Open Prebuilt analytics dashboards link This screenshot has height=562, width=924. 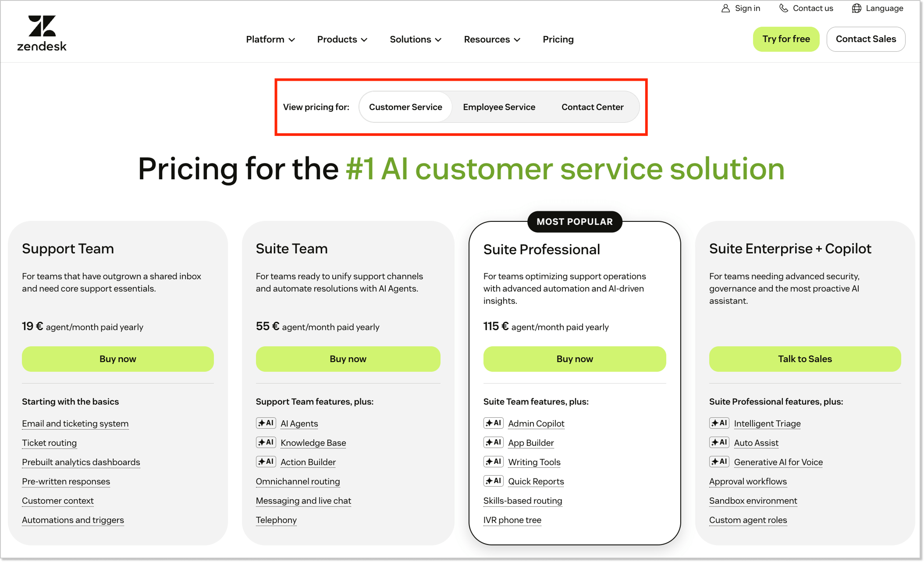pyautogui.click(x=81, y=462)
